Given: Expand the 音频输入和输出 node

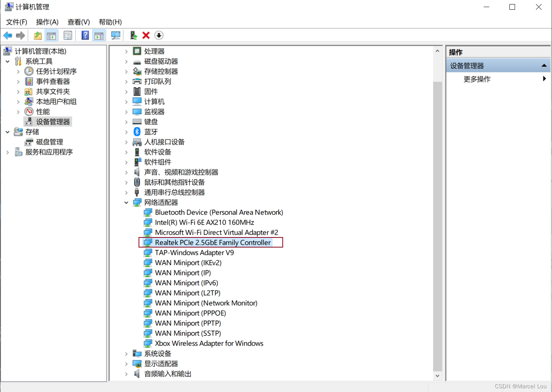Looking at the screenshot, I should pos(126,374).
